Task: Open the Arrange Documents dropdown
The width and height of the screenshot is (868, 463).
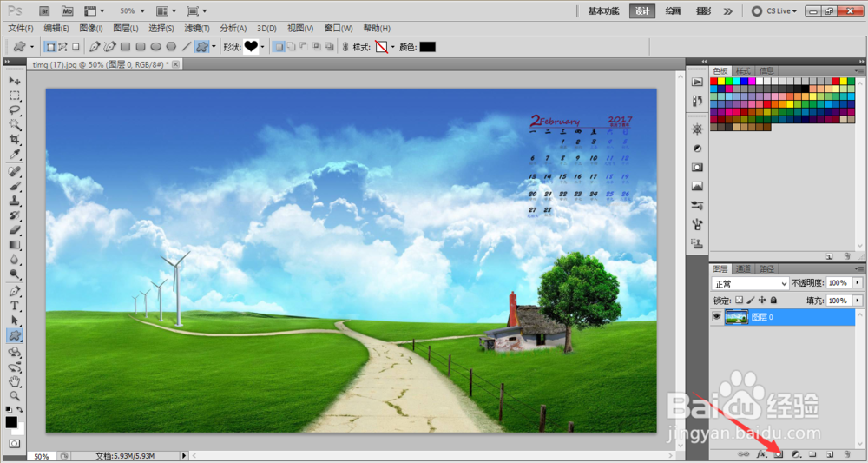Action: coord(166,10)
